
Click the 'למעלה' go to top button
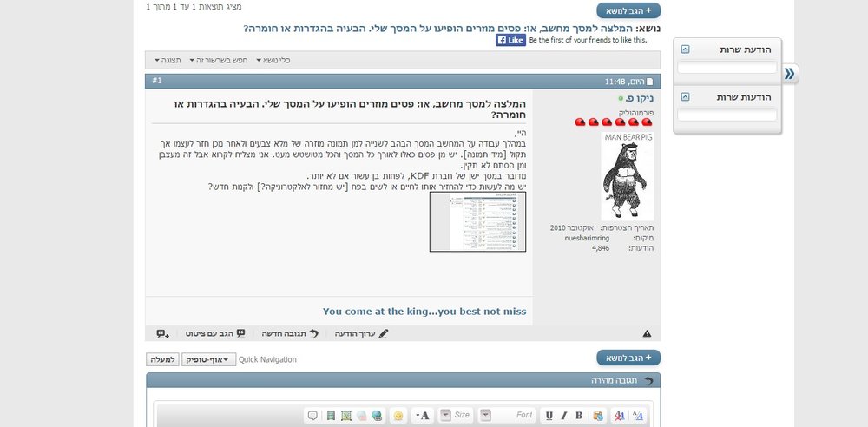click(163, 359)
